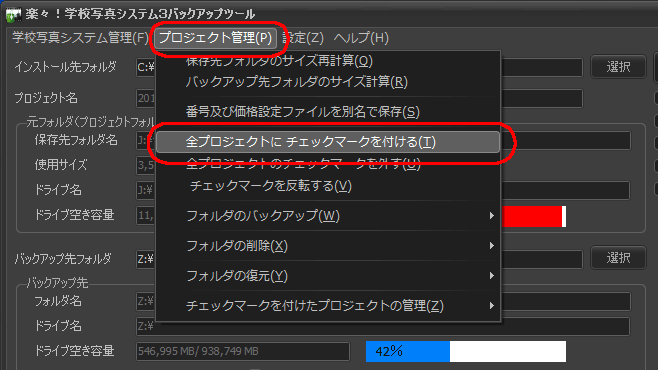
Task: Click the プロジェクト管理(P) menu
Action: point(215,38)
